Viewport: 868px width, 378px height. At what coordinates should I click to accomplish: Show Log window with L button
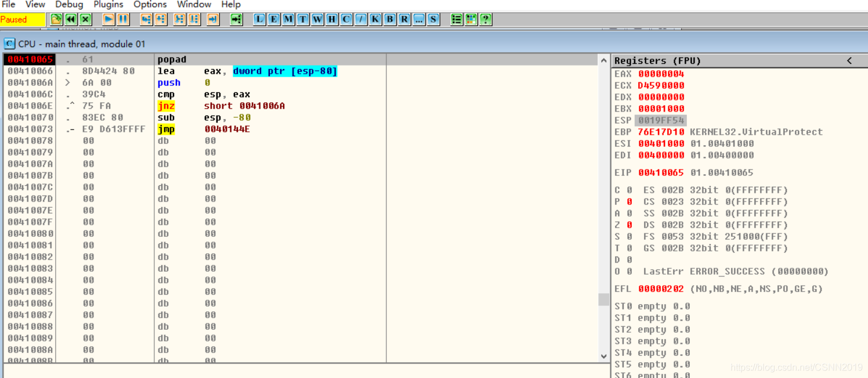(x=259, y=19)
